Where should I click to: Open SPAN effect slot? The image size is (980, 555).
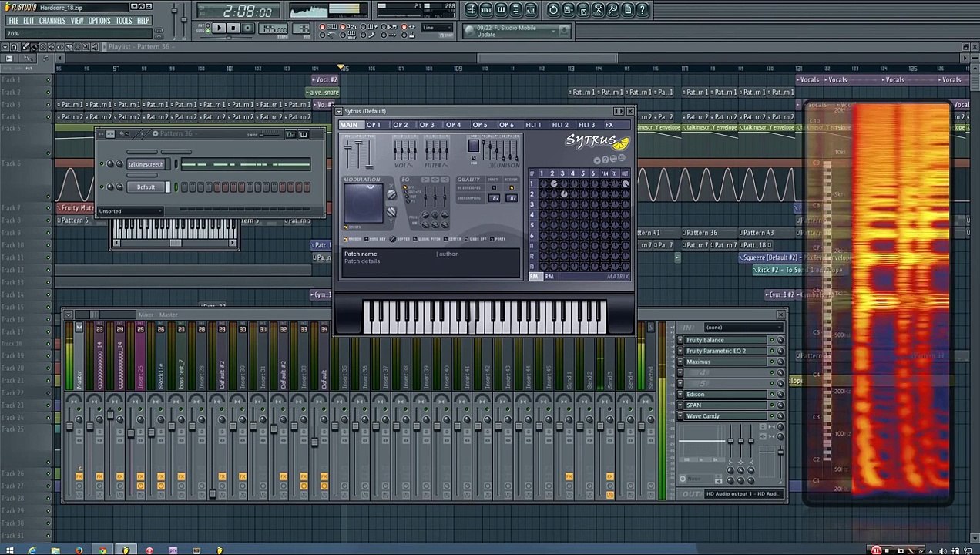[x=727, y=405]
